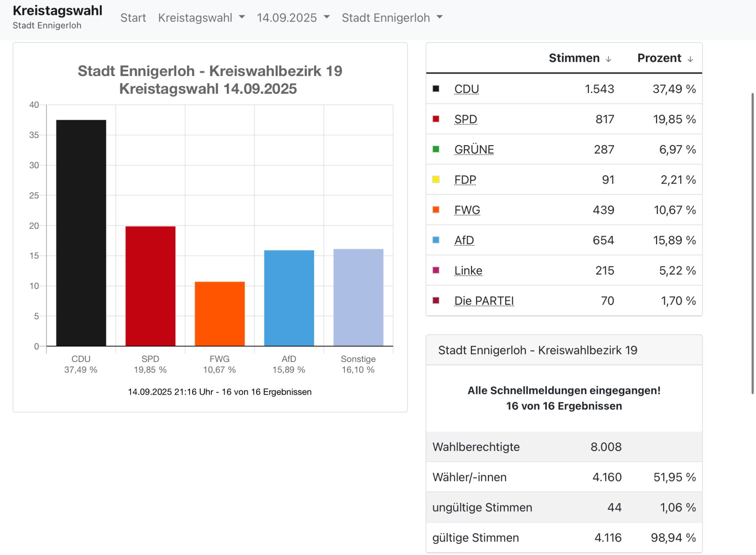This screenshot has height=555, width=756.
Task: Click the Kreistagswahl site title
Action: (x=57, y=11)
